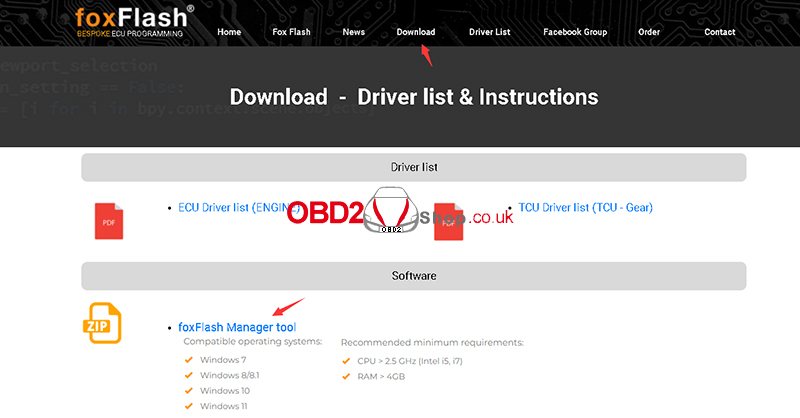
Task: Click the checkmark beside Windows 10
Action: coord(187,391)
